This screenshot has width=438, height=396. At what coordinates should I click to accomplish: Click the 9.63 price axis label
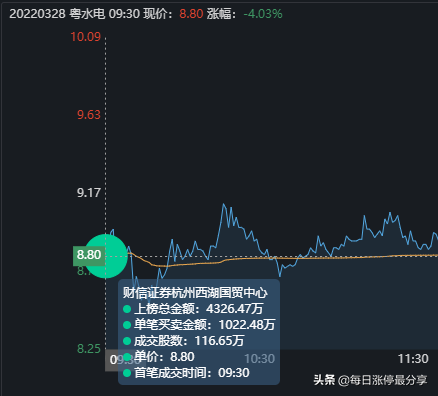point(89,115)
